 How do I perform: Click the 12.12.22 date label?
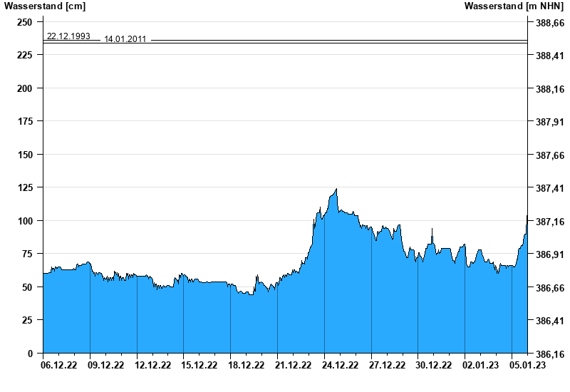pyautogui.click(x=152, y=366)
